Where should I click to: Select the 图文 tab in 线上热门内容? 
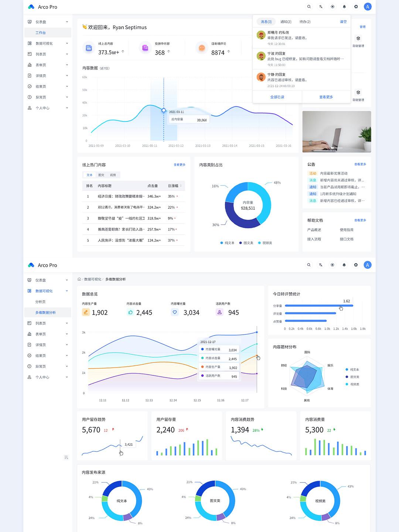coord(101,175)
